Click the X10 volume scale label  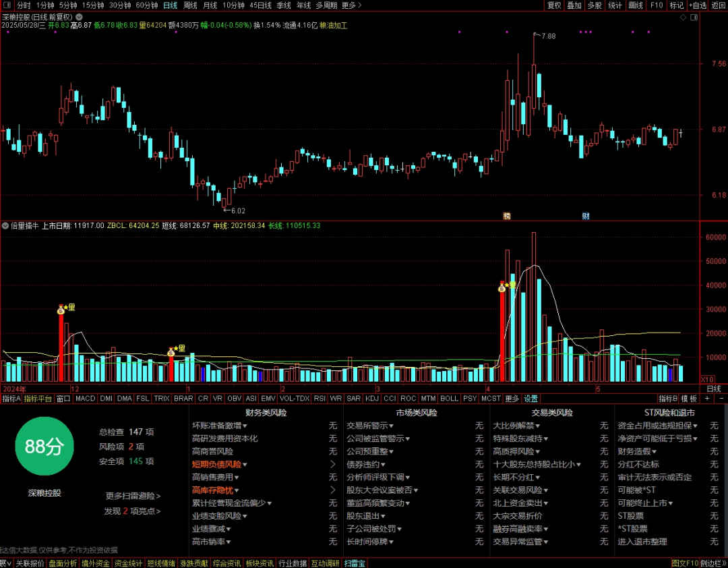click(x=706, y=379)
